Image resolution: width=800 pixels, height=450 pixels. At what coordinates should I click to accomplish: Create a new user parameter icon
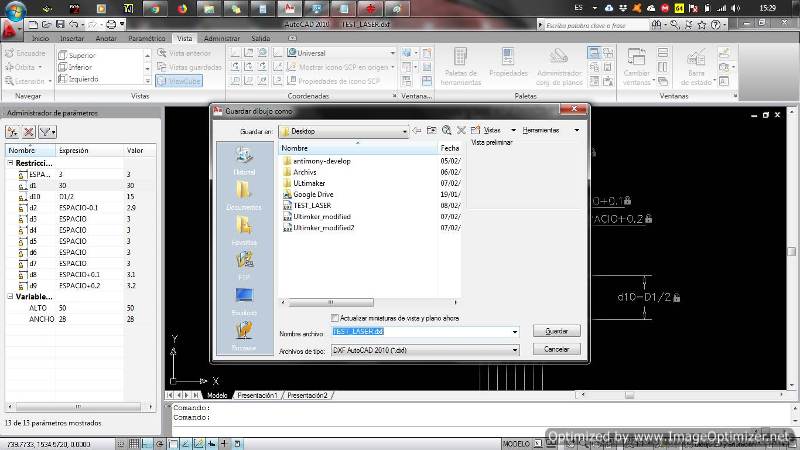[12, 132]
